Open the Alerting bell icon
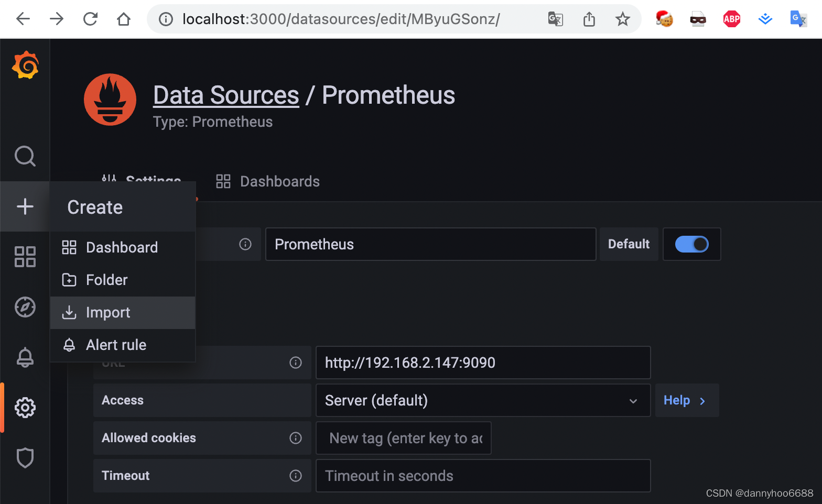822x504 pixels. tap(25, 357)
